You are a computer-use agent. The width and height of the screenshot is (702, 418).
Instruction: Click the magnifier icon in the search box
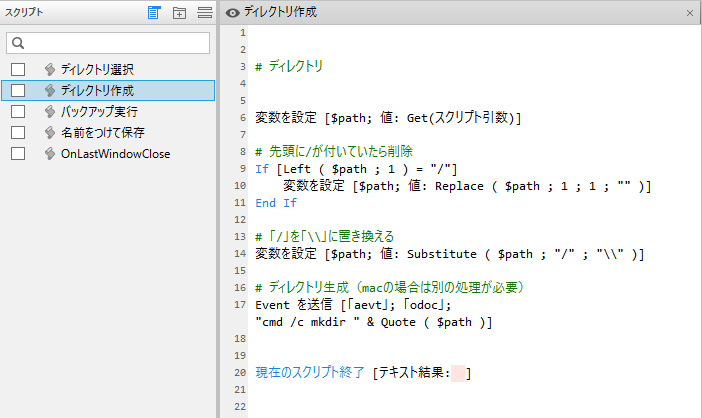18,43
